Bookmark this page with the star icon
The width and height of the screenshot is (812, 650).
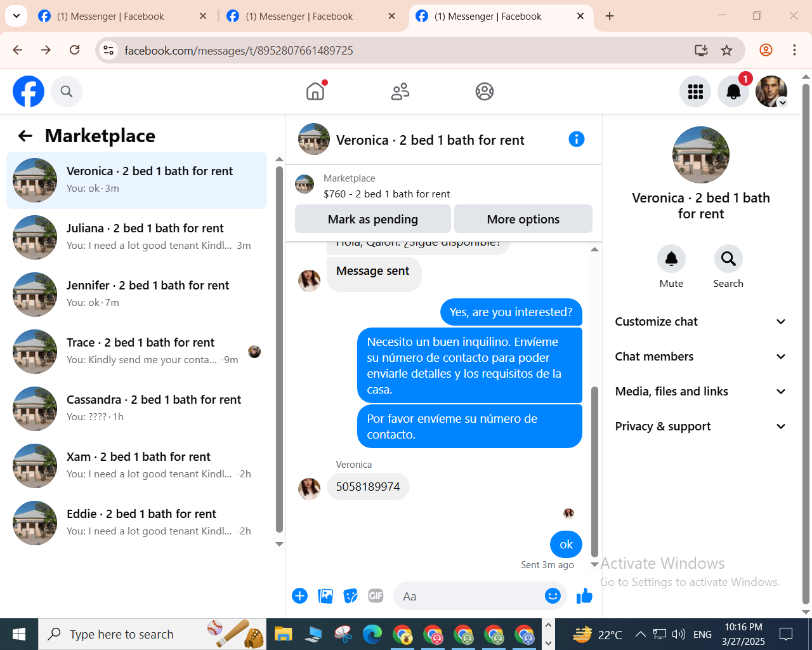pos(727,50)
